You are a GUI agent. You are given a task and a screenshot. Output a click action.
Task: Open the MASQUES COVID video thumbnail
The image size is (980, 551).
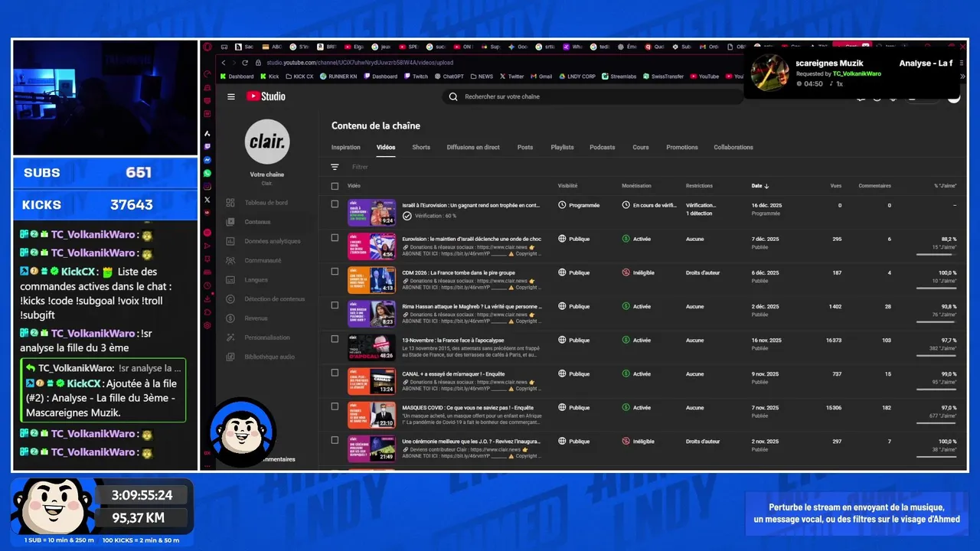point(372,415)
